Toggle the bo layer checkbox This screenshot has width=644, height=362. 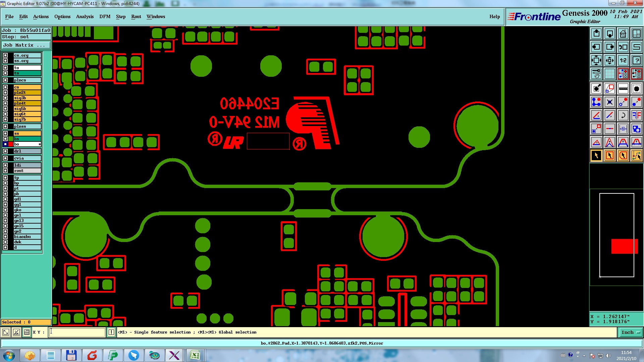pyautogui.click(x=5, y=144)
